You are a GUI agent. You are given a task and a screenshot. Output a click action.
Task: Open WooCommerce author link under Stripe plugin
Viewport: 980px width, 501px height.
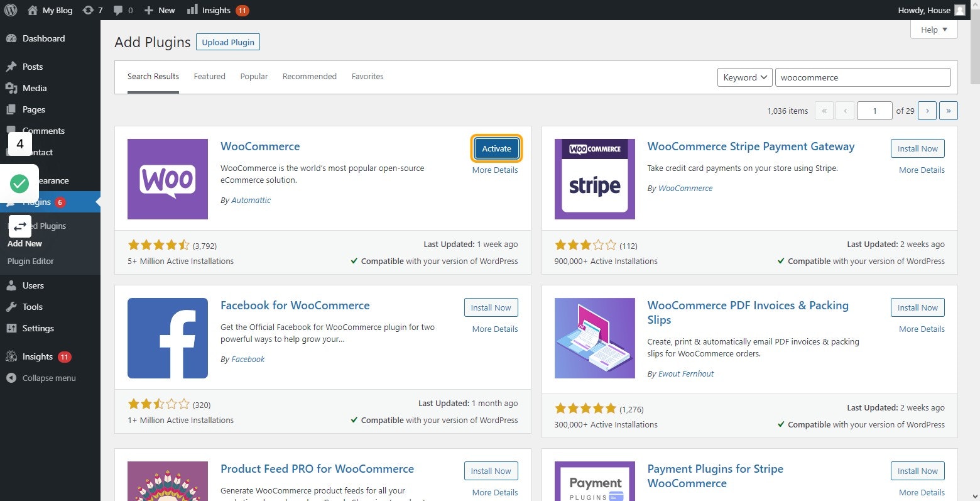(685, 188)
